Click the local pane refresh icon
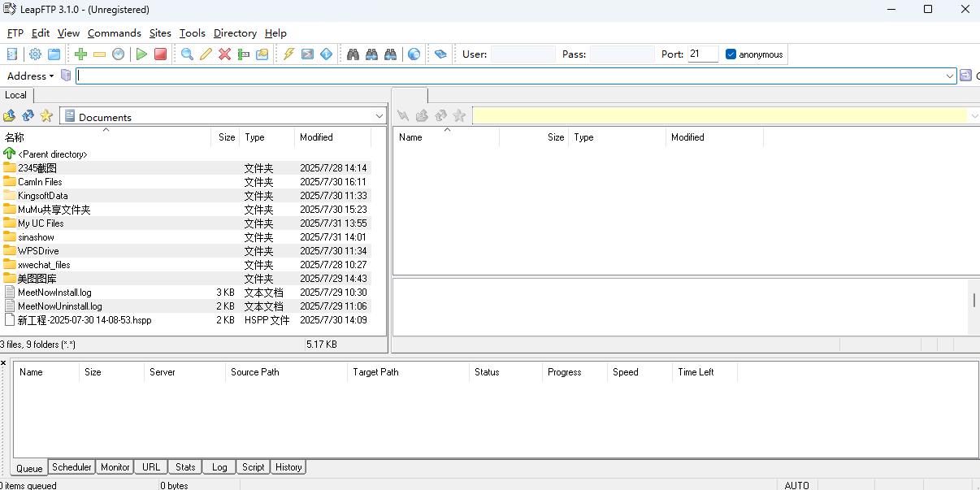 tap(28, 116)
